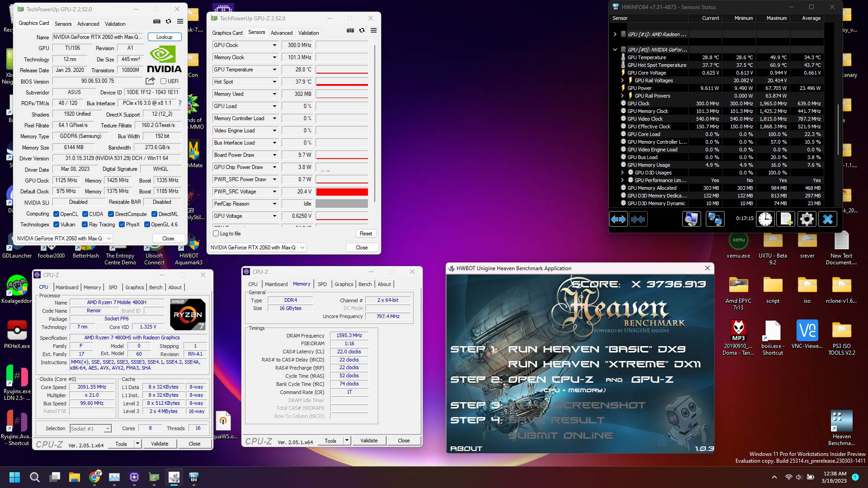Image resolution: width=868 pixels, height=488 pixels.
Task: Click refresh icon in GPU-Z Graphics Card window
Action: (168, 21)
